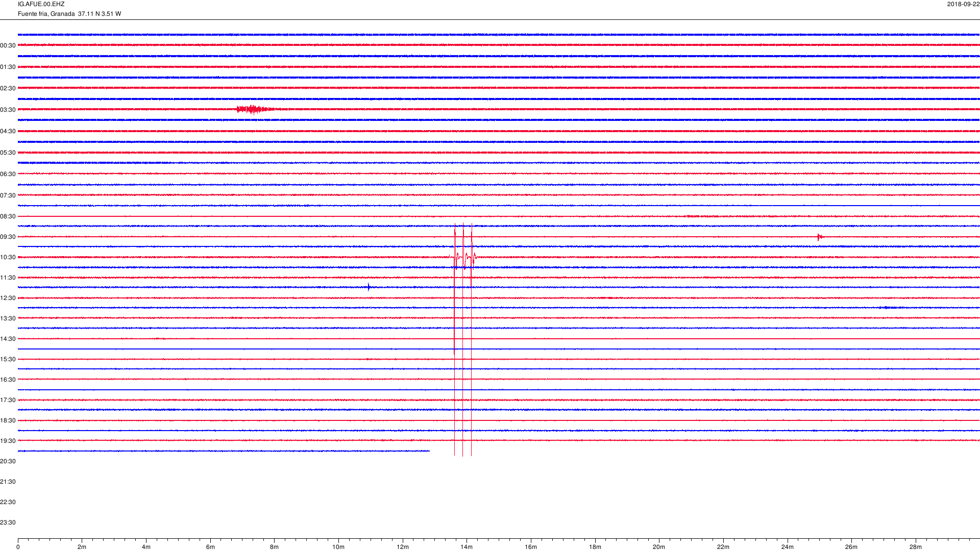Select the 18:30 time label
Image resolution: width=980 pixels, height=551 pixels.
(8, 420)
